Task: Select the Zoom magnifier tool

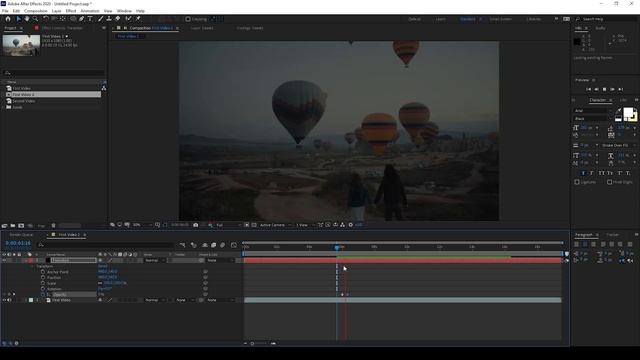Action: pyautogui.click(x=36, y=19)
